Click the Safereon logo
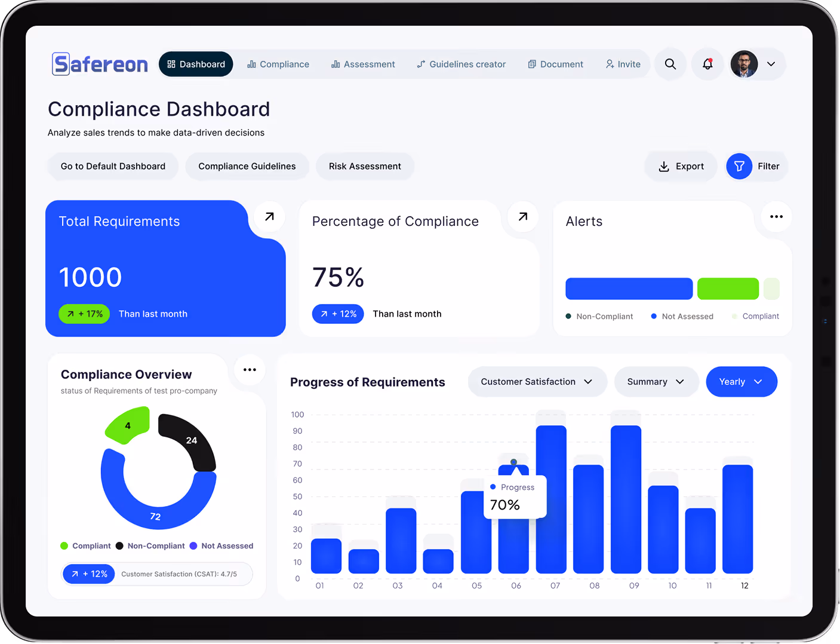The image size is (840, 644). pos(100,64)
